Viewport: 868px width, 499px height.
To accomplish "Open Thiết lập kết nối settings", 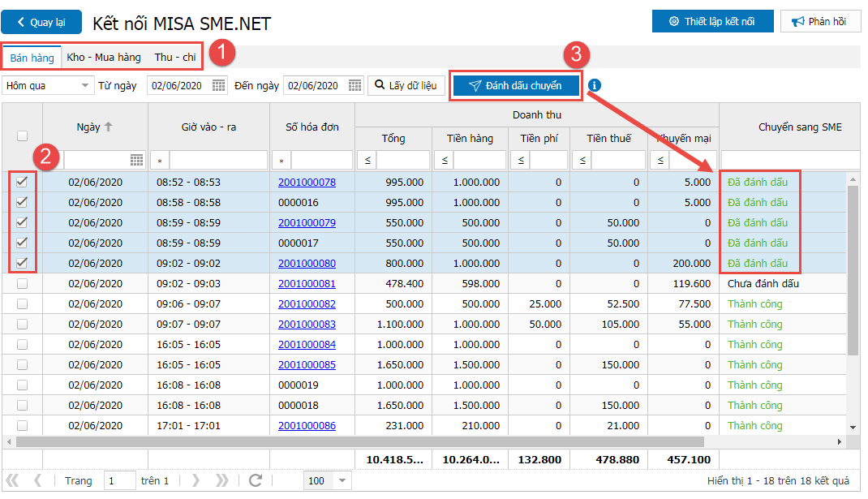I will [712, 21].
